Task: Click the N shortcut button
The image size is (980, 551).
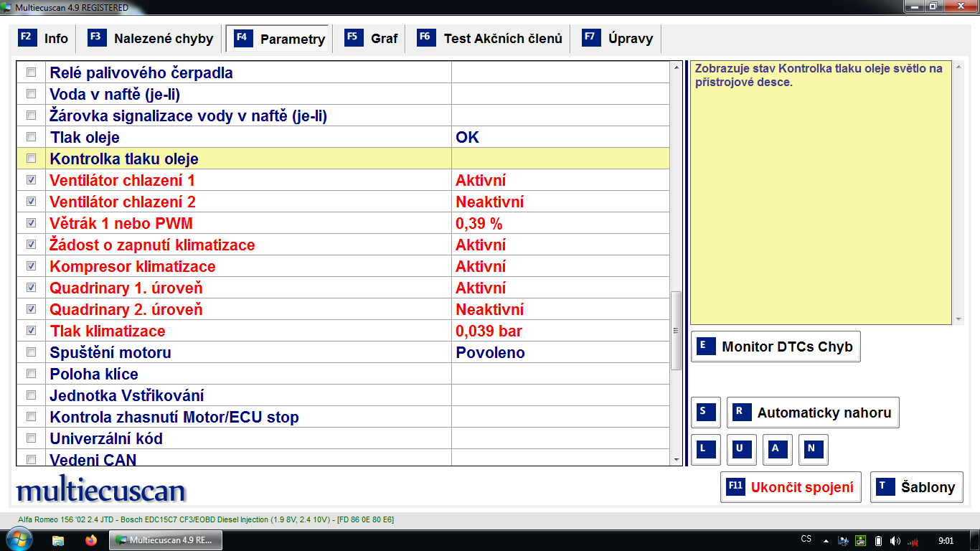Action: 813,450
